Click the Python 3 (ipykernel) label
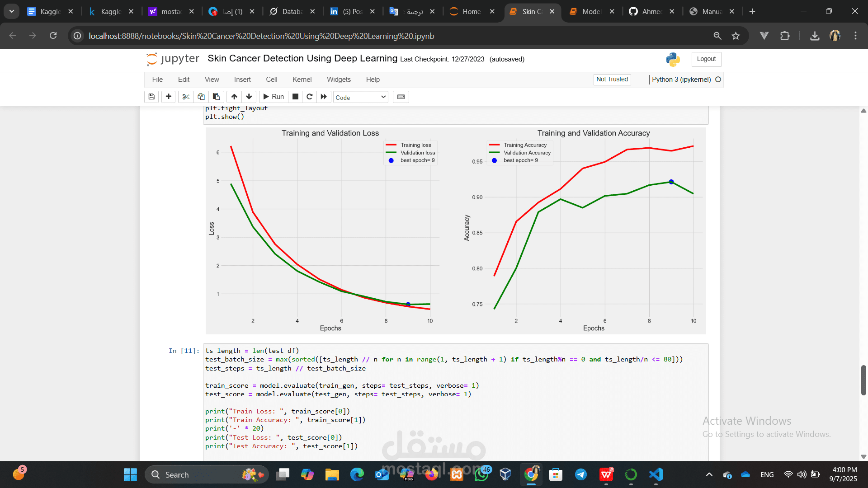Viewport: 868px width, 488px height. (x=681, y=80)
